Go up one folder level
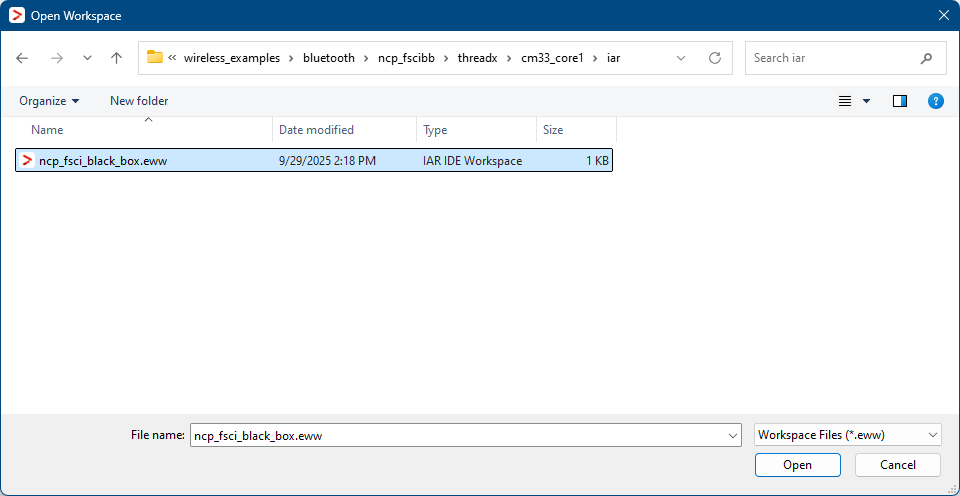Viewport: 960px width, 496px height. tap(116, 58)
